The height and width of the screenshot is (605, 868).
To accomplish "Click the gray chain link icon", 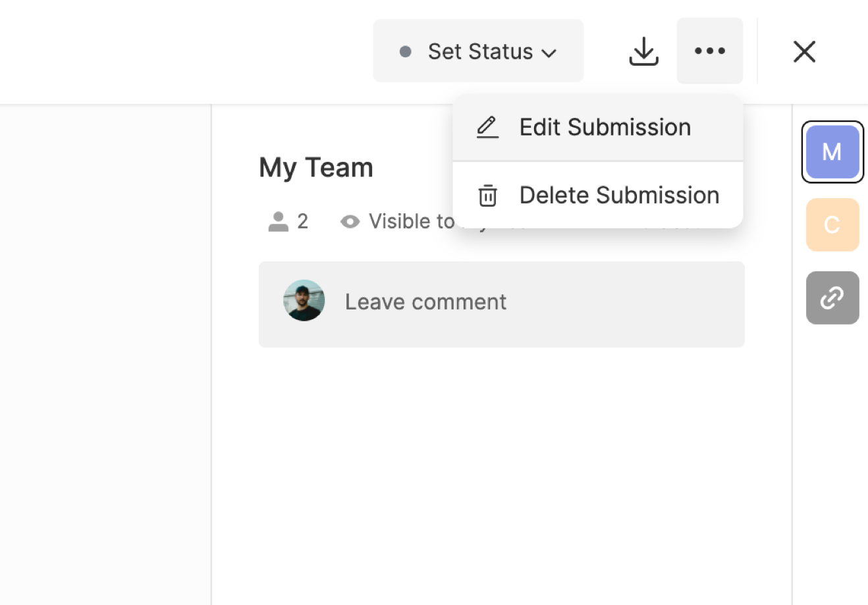I will click(832, 298).
